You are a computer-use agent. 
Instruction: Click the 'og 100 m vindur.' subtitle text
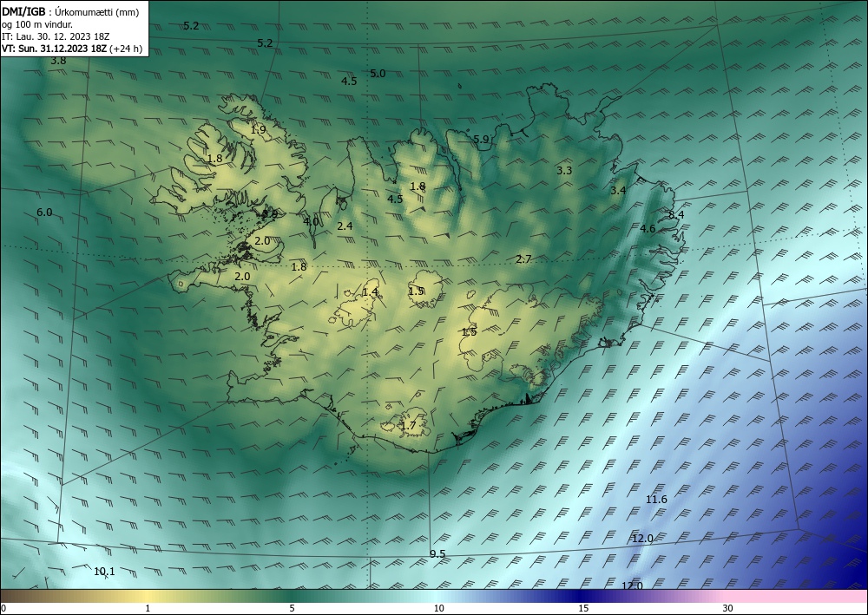[37, 24]
